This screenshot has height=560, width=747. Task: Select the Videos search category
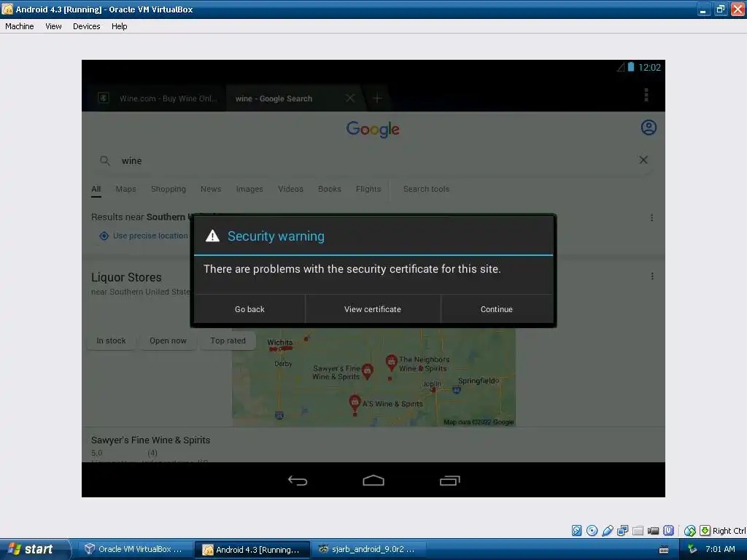point(290,189)
